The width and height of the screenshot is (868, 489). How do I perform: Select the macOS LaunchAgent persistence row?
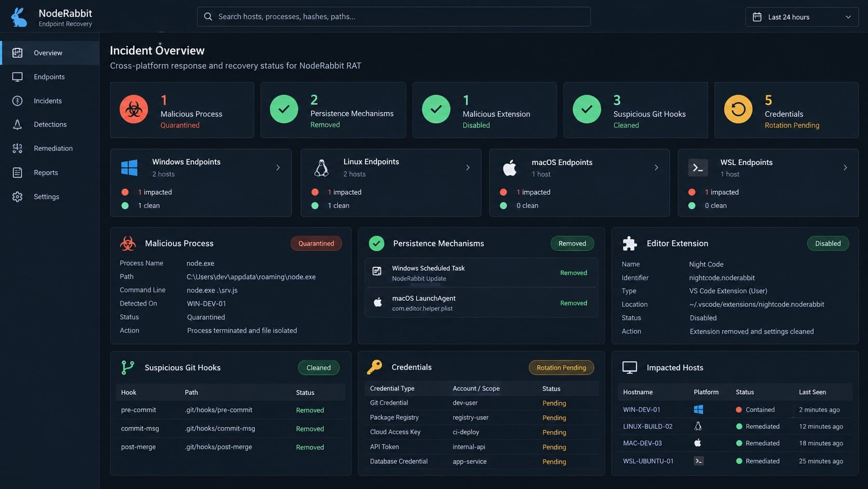pyautogui.click(x=481, y=302)
